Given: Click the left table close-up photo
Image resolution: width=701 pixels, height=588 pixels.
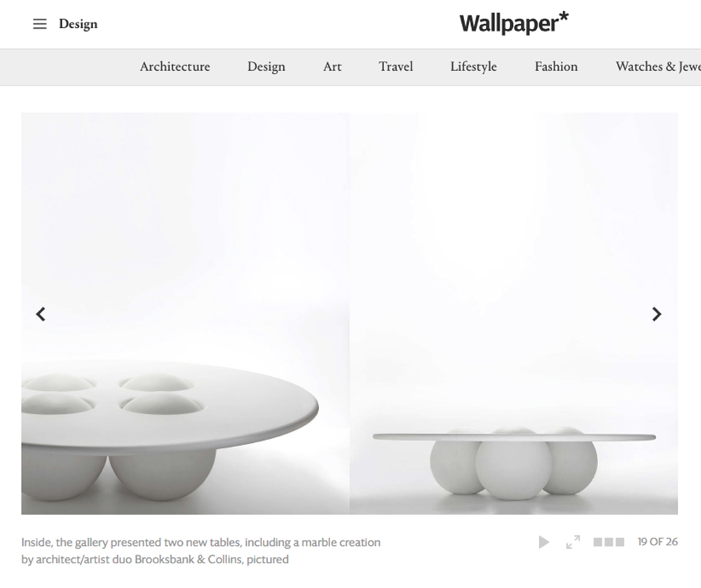Looking at the screenshot, I should (x=186, y=313).
